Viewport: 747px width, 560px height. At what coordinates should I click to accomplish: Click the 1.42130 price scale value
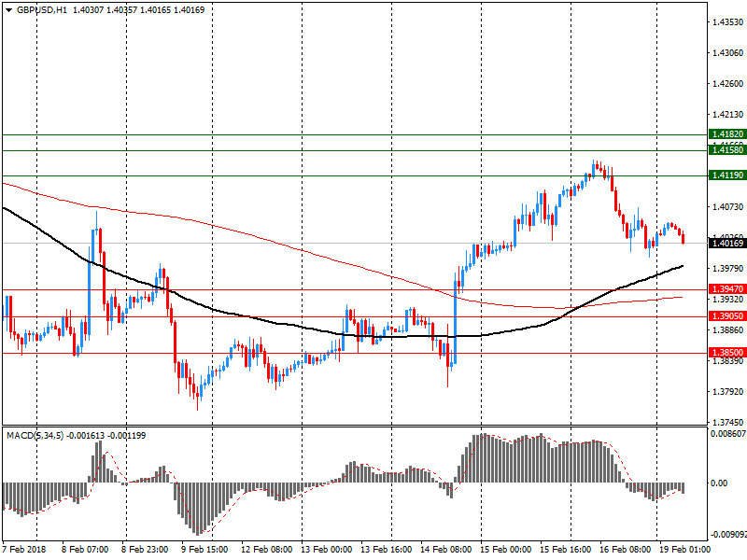tap(727, 114)
